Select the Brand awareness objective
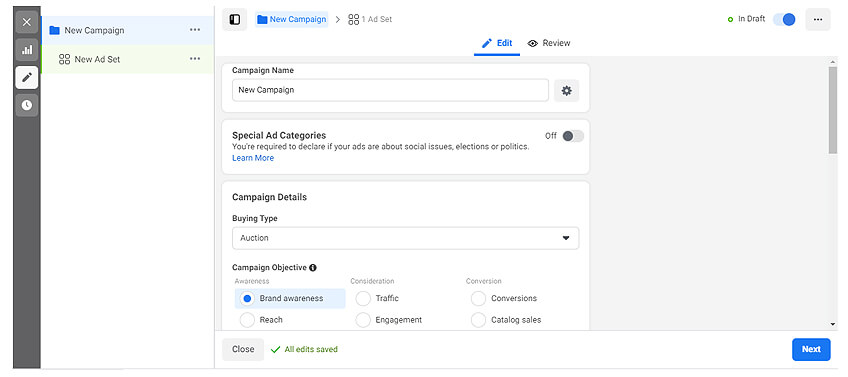The width and height of the screenshot is (848, 377). point(290,299)
